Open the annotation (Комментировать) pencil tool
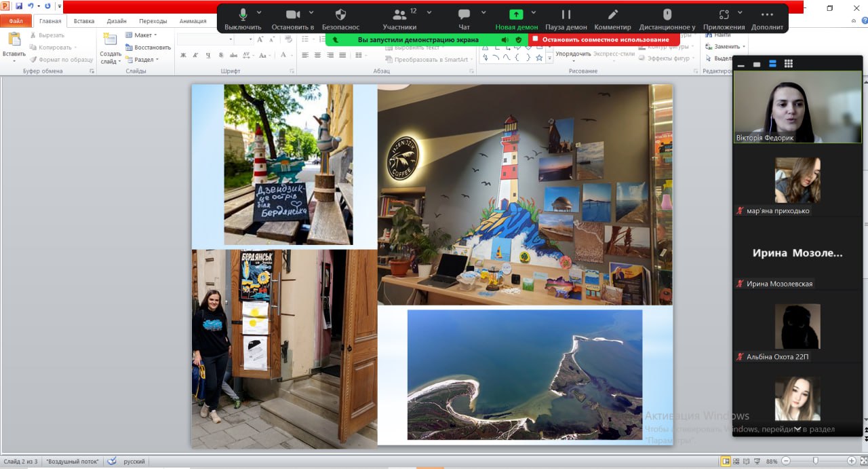The width and height of the screenshot is (868, 469). pyautogui.click(x=612, y=15)
